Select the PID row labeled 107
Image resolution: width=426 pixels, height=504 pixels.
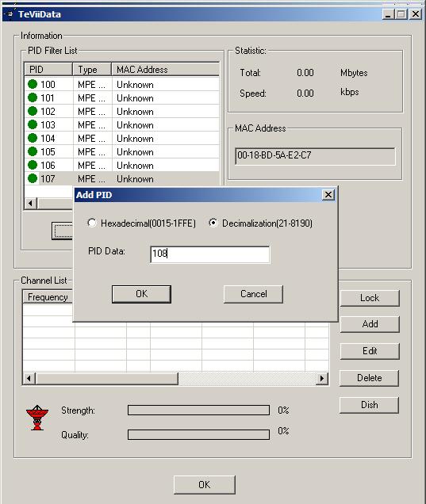point(122,179)
